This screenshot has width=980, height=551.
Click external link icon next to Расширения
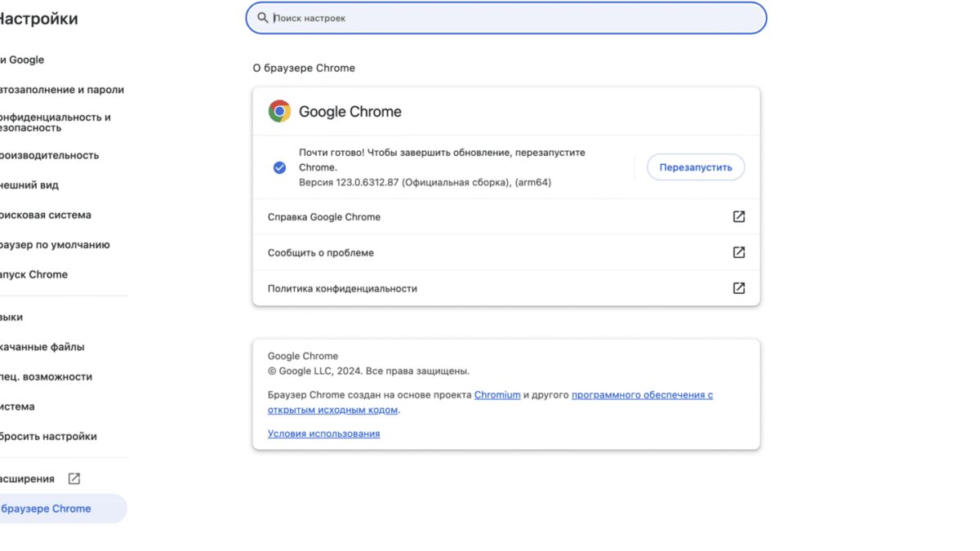73,478
